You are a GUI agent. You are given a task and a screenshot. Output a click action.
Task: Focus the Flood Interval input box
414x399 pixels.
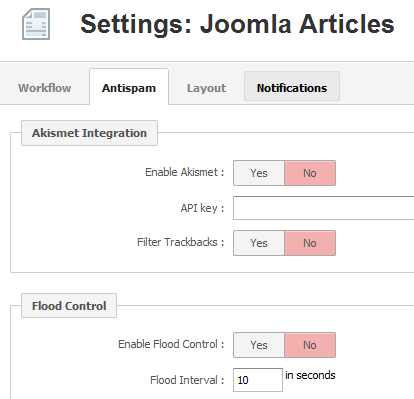click(258, 380)
